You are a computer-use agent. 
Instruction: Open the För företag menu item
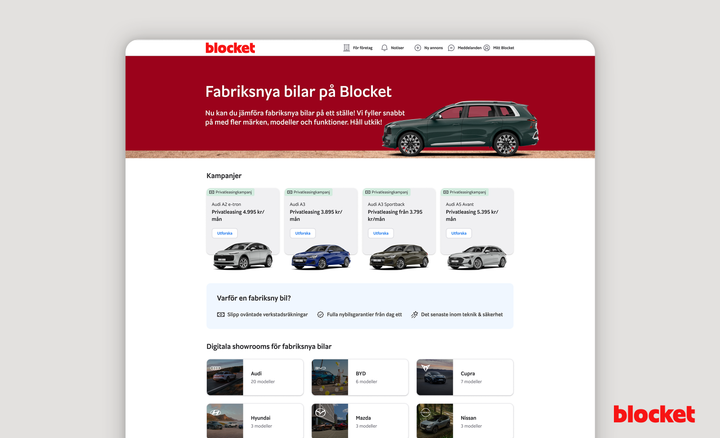coord(363,48)
